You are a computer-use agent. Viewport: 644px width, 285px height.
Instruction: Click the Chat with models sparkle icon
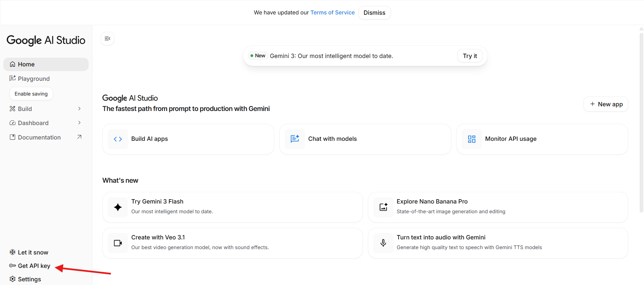click(x=295, y=139)
